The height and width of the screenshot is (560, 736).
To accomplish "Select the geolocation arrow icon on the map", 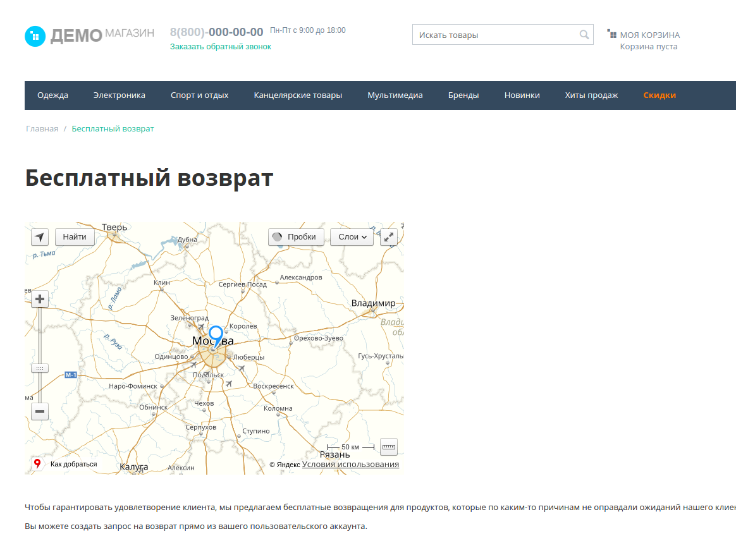I will coord(39,236).
